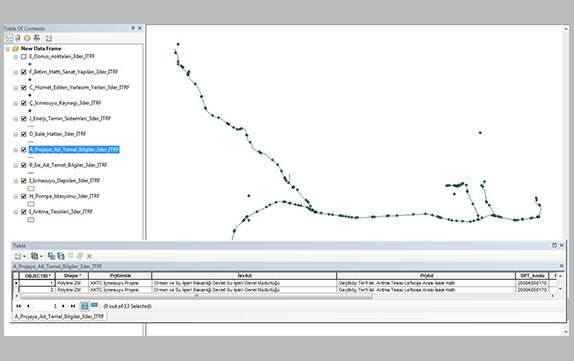Click Select By Attributes icon
The height and width of the screenshot is (361, 574).
coord(51,256)
